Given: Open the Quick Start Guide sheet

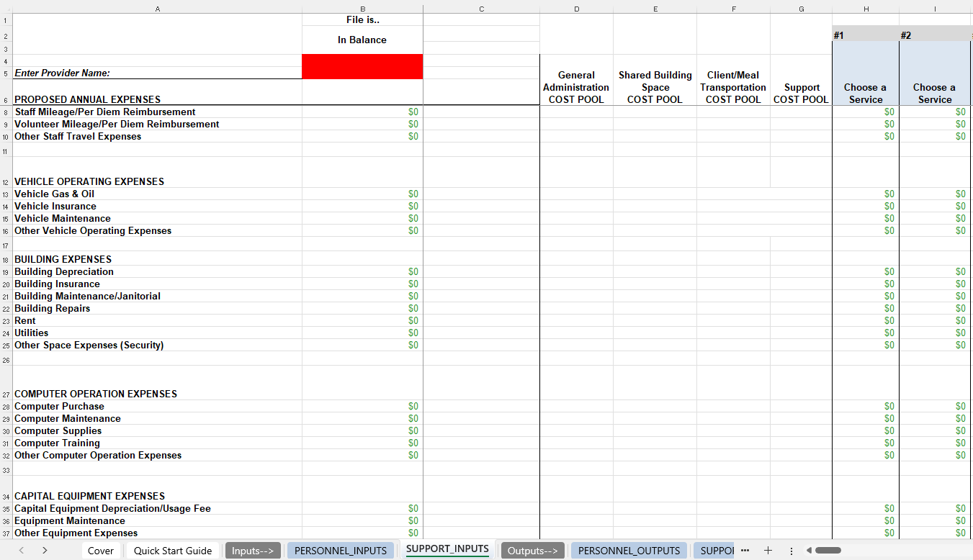Looking at the screenshot, I should (172, 550).
